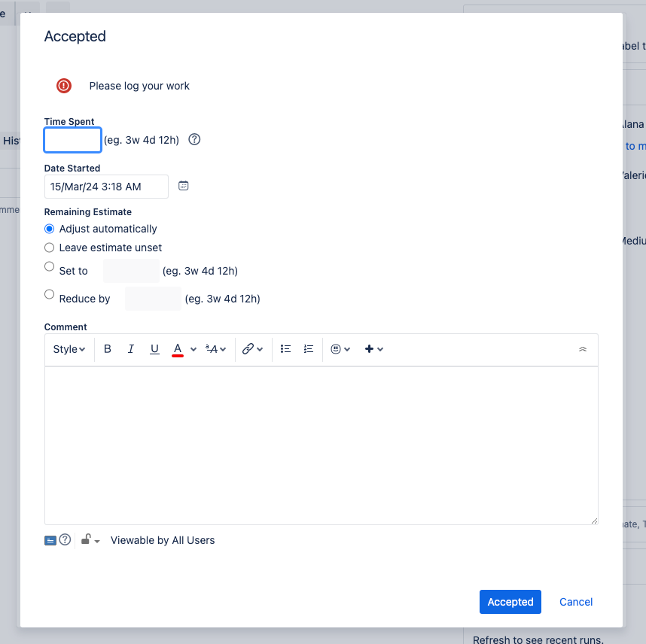
Task: Click the Date Started text field
Action: pos(106,187)
